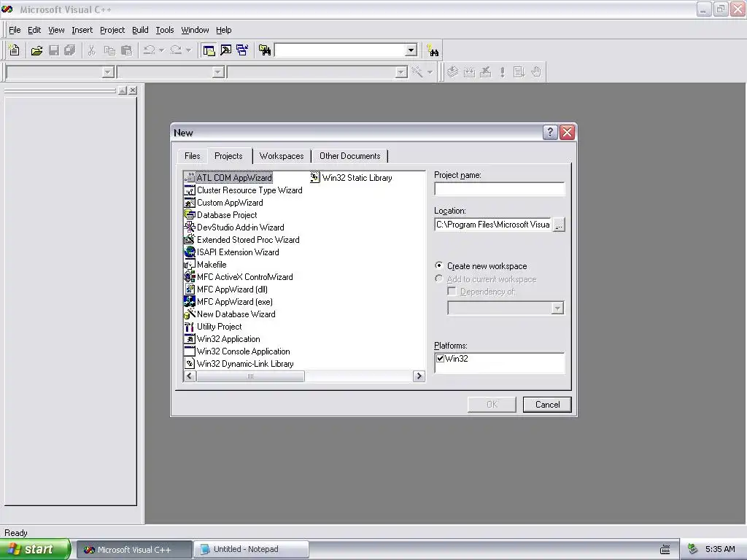Select Win32 Console Application project type
This screenshot has height=560, width=747.
click(237, 351)
